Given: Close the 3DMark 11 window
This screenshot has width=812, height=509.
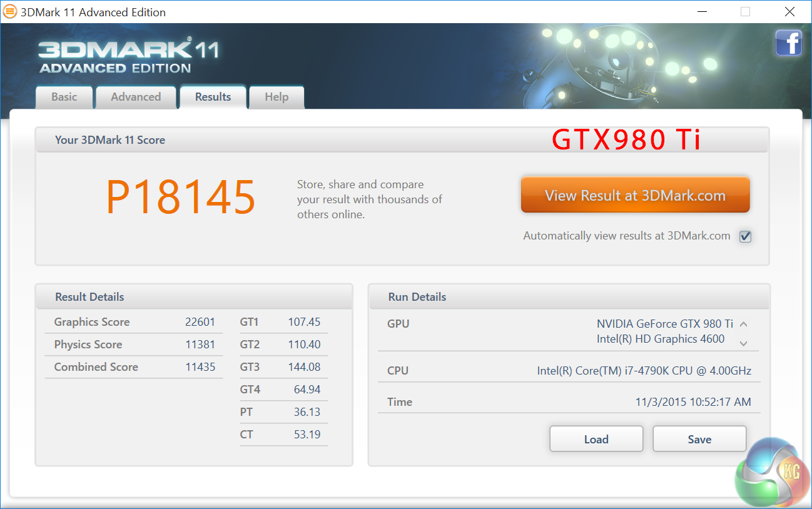Looking at the screenshot, I should (x=789, y=12).
